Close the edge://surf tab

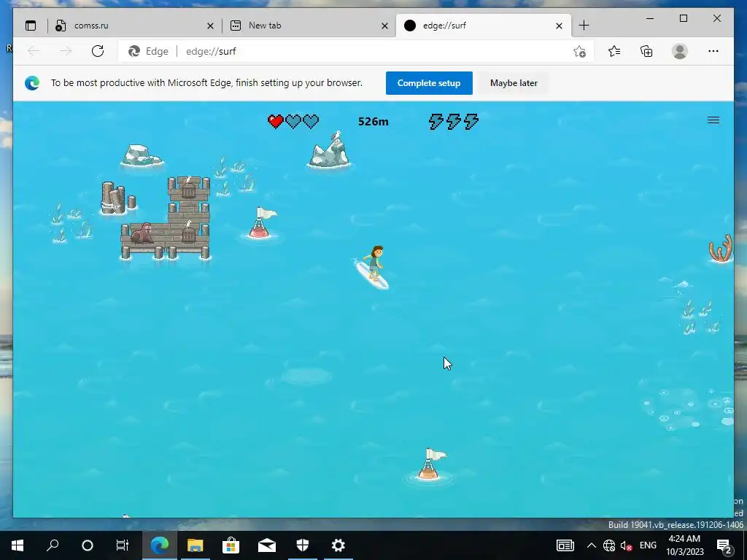(559, 26)
